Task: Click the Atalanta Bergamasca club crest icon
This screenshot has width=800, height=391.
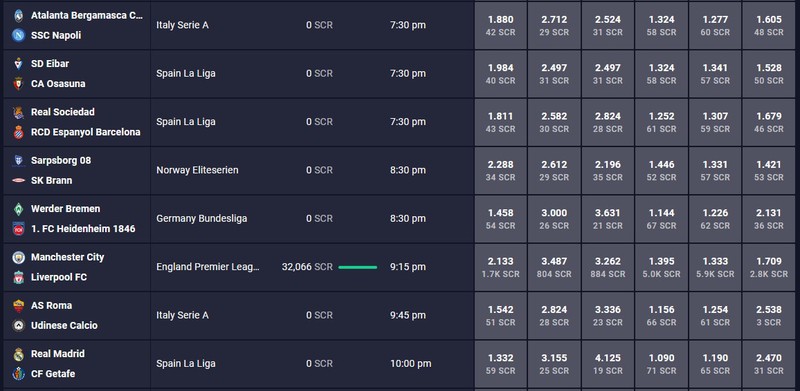Action: (19, 15)
